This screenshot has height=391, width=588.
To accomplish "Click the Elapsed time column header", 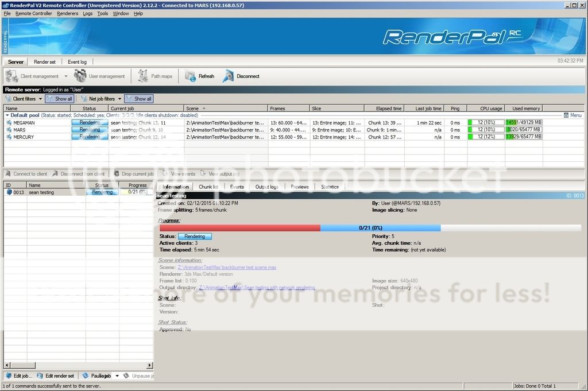I will 384,109.
